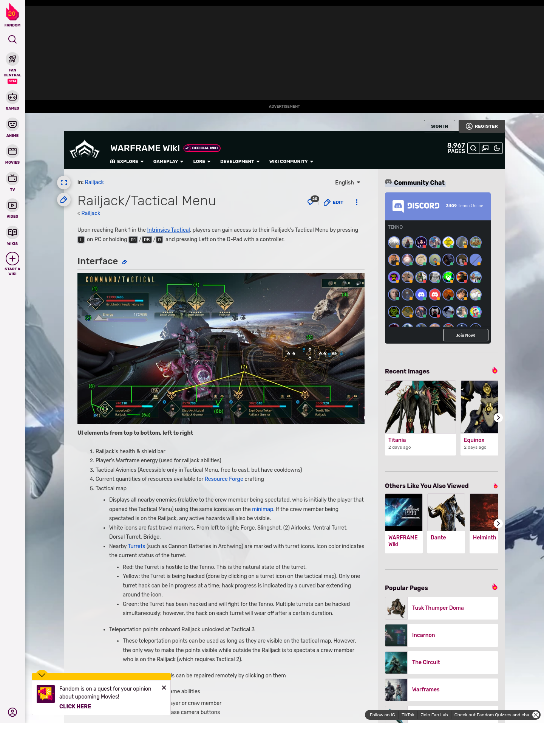Go back to parent Railjack page link

click(x=91, y=213)
